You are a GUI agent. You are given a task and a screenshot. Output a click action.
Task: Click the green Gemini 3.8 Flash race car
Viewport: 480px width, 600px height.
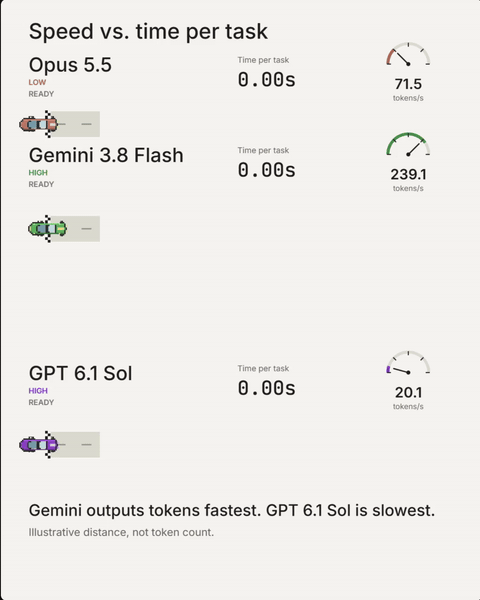click(x=47, y=229)
